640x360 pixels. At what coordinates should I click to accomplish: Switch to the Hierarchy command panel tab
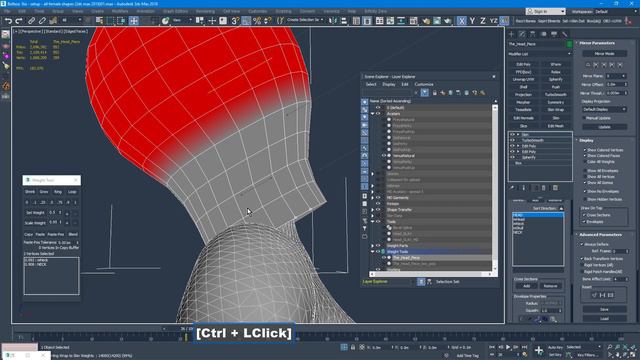533,34
